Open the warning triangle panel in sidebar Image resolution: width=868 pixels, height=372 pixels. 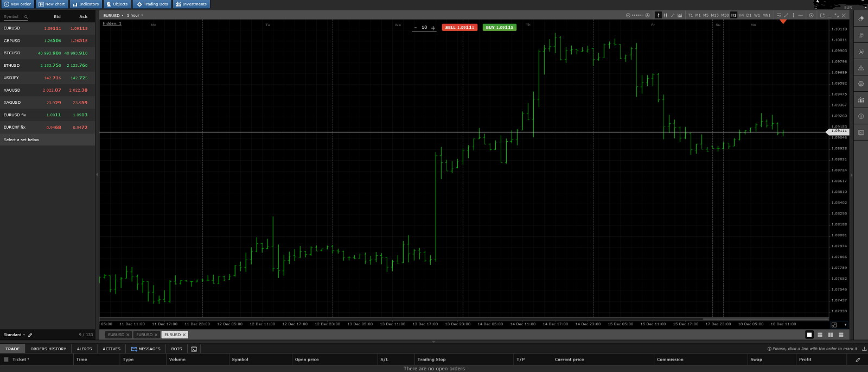pyautogui.click(x=861, y=68)
